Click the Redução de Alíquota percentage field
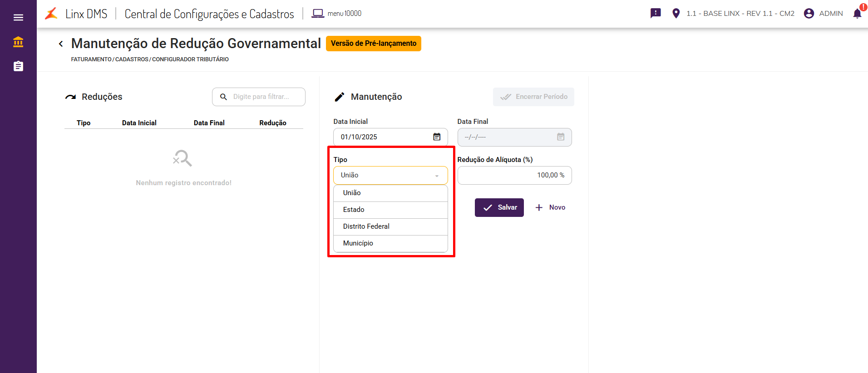 pos(514,176)
